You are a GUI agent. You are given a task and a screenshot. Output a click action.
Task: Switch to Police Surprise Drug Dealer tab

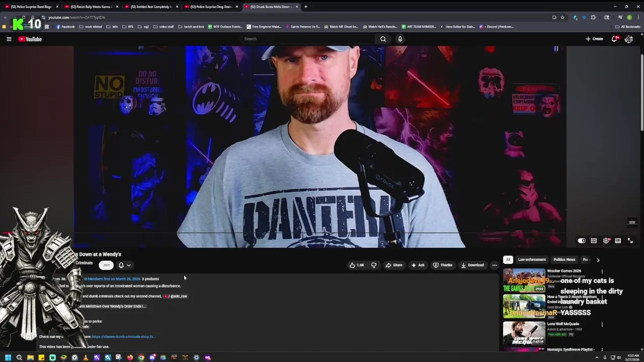211,7
